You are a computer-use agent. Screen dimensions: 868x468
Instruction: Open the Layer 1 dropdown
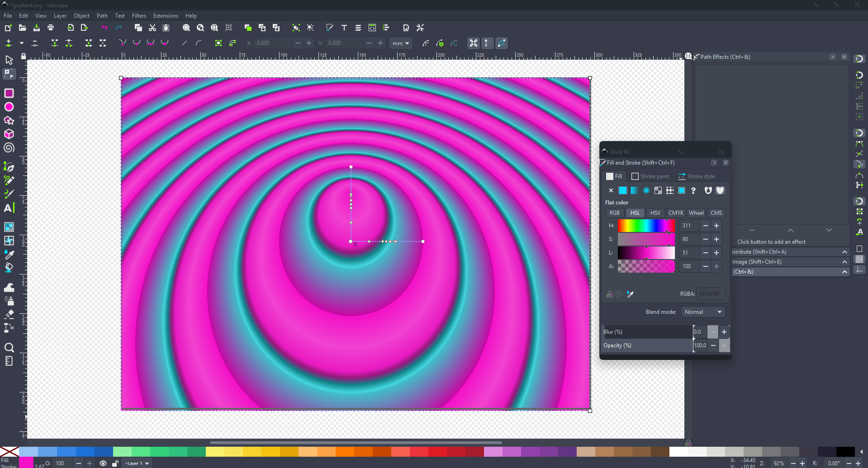(x=137, y=463)
